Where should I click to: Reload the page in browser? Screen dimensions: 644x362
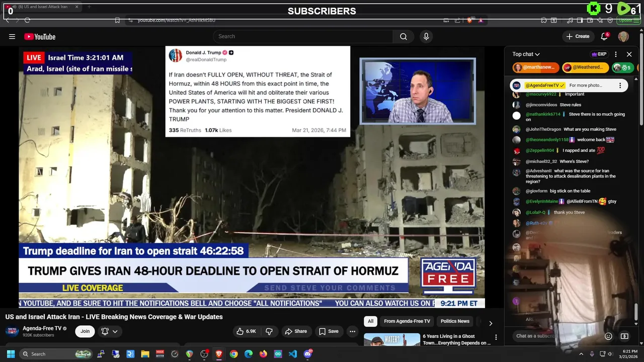pyautogui.click(x=27, y=20)
